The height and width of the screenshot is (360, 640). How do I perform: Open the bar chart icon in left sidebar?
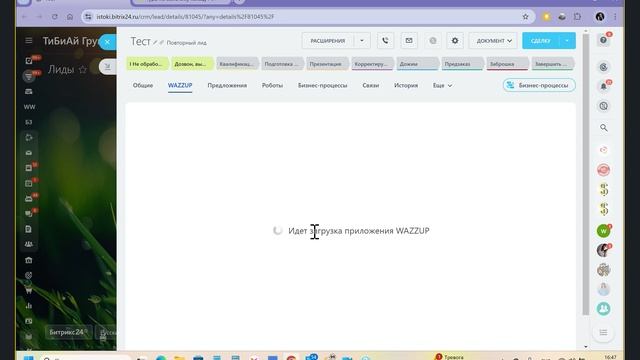(x=29, y=306)
